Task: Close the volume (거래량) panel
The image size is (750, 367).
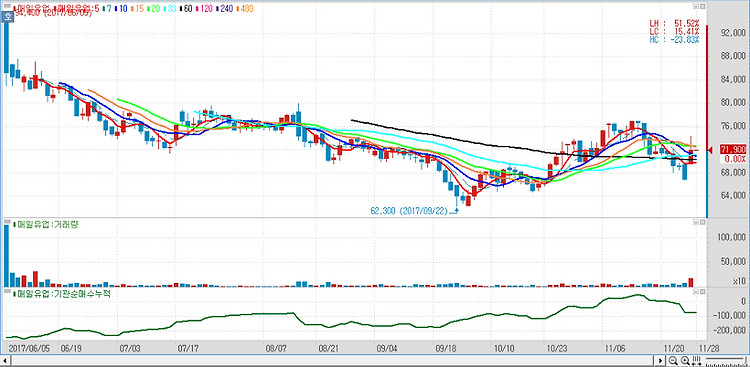Action: click(703, 223)
